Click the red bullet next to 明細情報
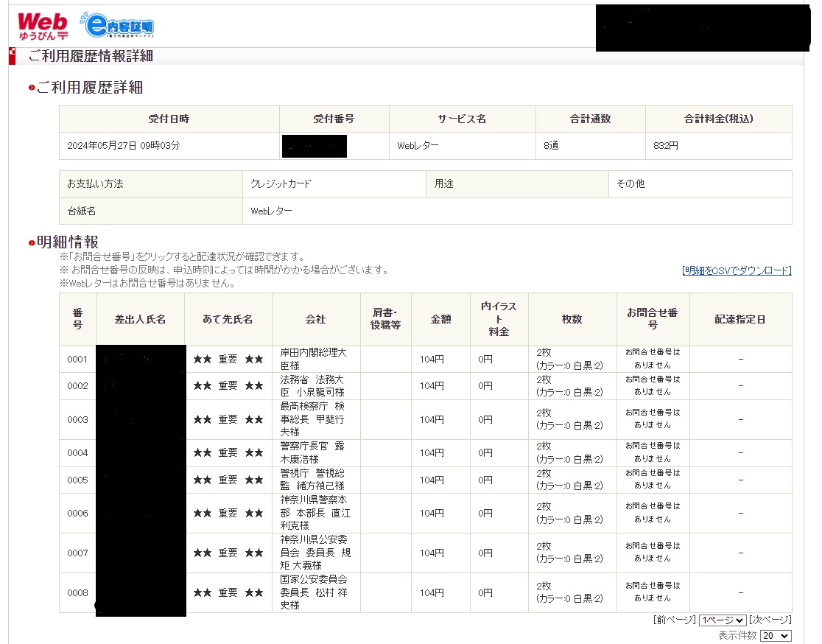The width and height of the screenshot is (822, 644). 32,243
